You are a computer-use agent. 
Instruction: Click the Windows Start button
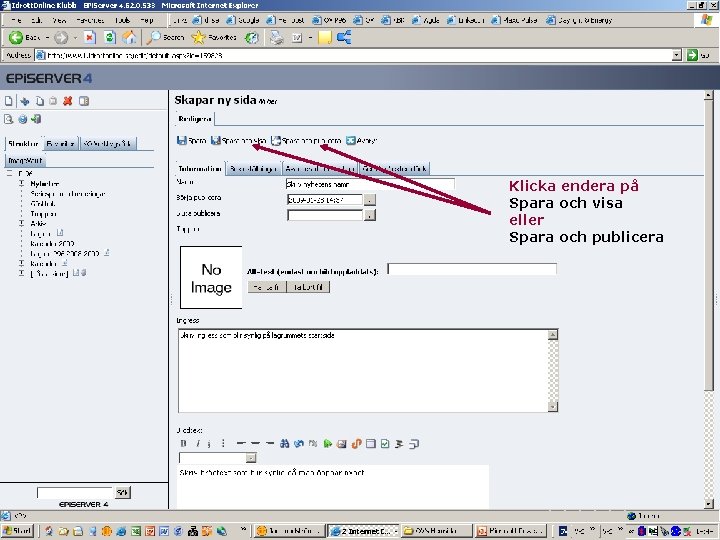pyautogui.click(x=17, y=531)
